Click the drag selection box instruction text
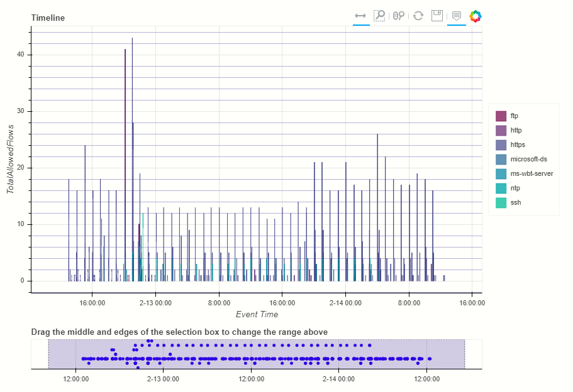573x392 pixels. click(x=179, y=332)
